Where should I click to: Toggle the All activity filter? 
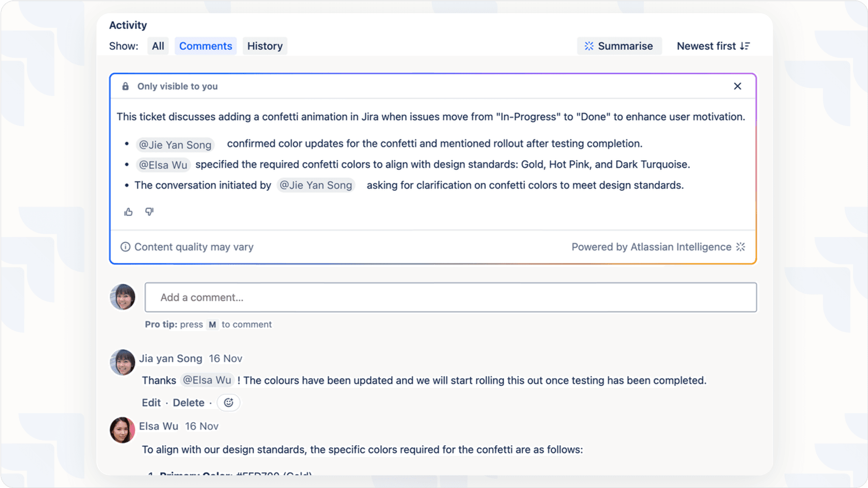click(x=158, y=46)
